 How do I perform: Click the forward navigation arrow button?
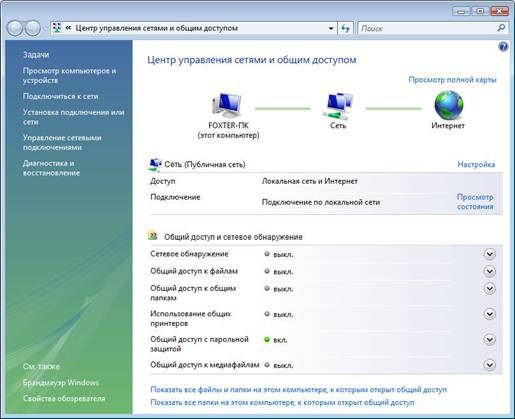pyautogui.click(x=33, y=28)
